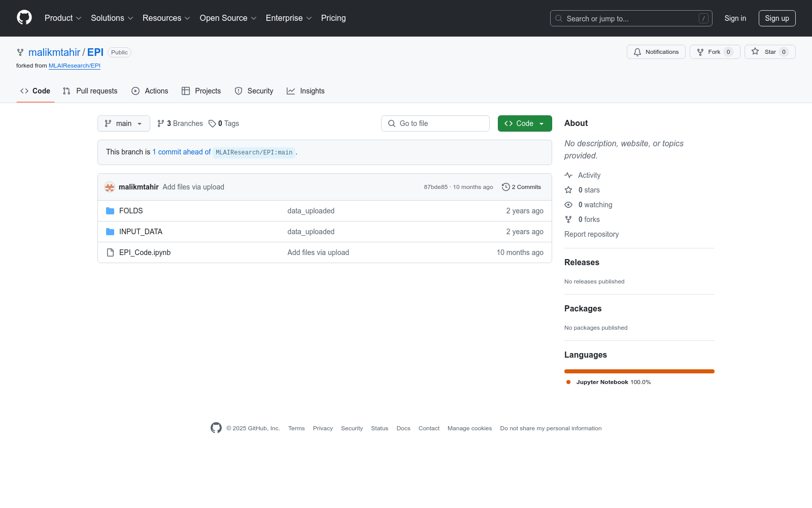The width and height of the screenshot is (812, 508).
Task: Expand the Resources menu
Action: (x=166, y=18)
